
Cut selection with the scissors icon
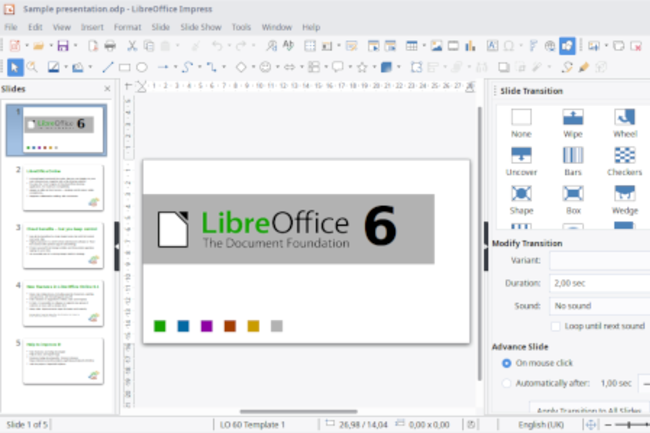click(132, 46)
